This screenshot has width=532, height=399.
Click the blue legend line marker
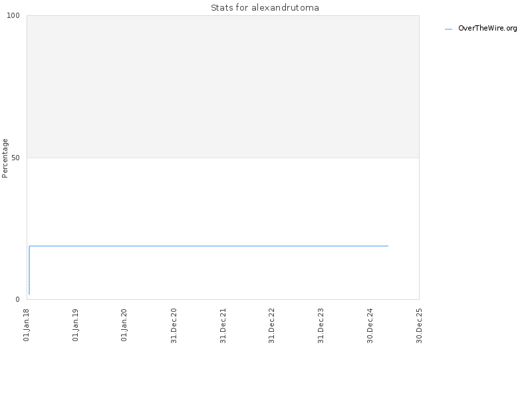tap(448, 29)
